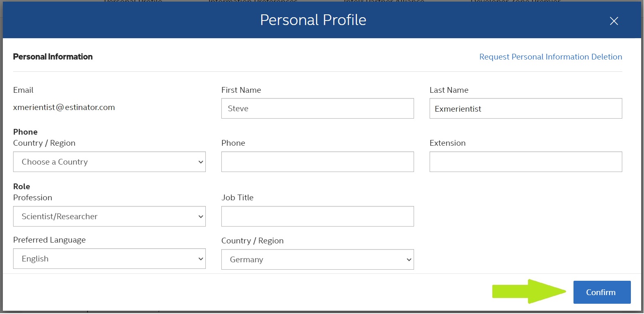This screenshot has height=314, width=644.
Task: Click the empty Phone number input box
Action: pos(317,162)
